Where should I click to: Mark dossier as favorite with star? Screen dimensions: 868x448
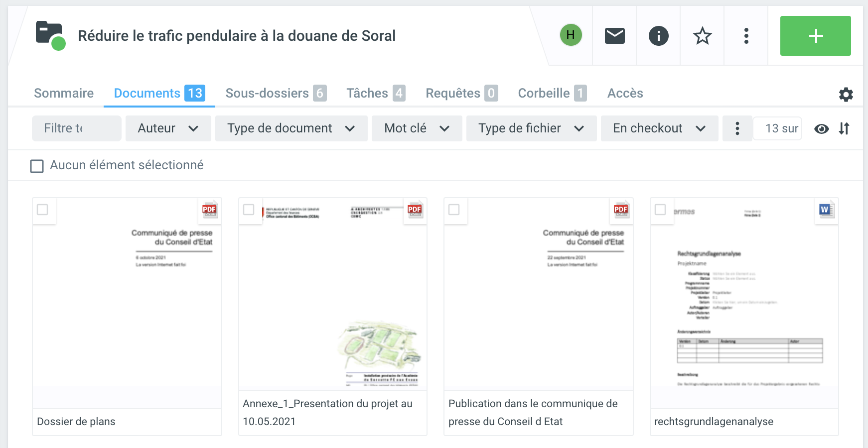[x=702, y=36]
